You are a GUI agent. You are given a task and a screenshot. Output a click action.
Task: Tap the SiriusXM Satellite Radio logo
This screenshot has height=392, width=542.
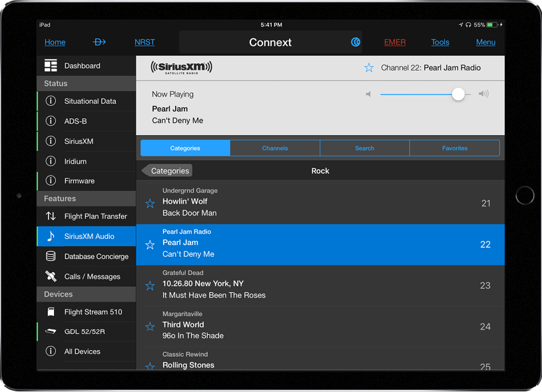tap(182, 67)
